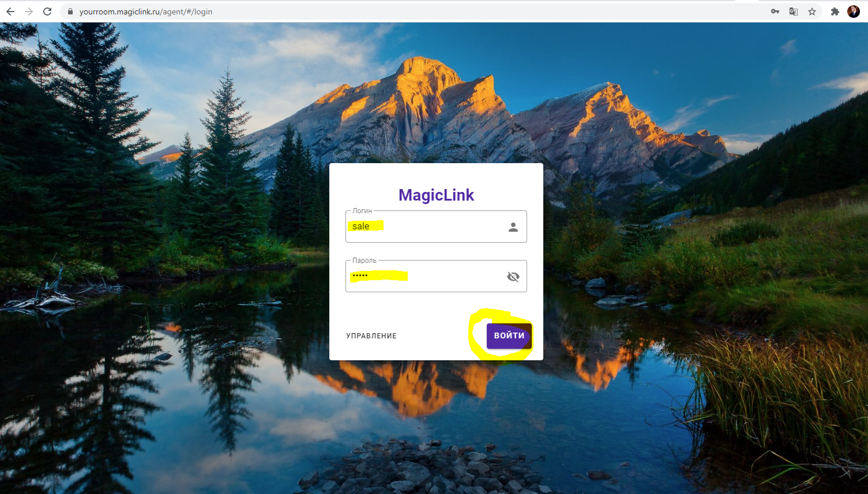Viewport: 868px width, 494px height.
Task: Select the yourroom.magiclink.ru address bar URL
Action: pos(146,12)
